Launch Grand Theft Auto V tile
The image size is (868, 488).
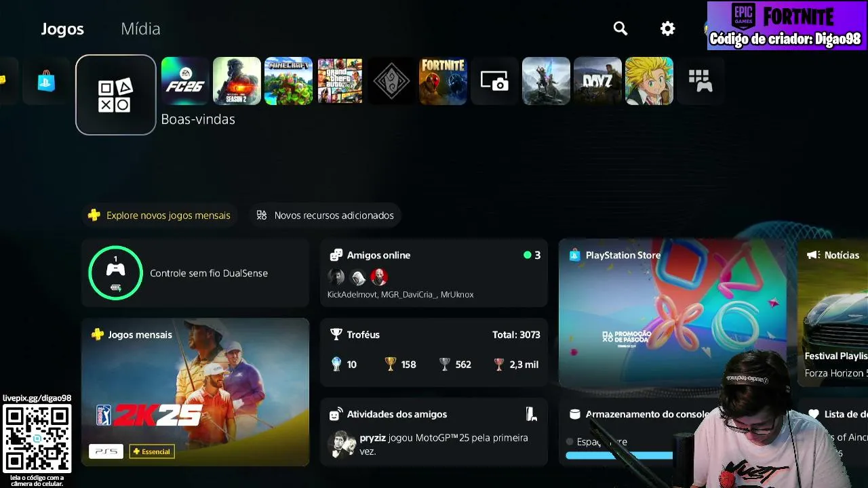pyautogui.click(x=340, y=81)
